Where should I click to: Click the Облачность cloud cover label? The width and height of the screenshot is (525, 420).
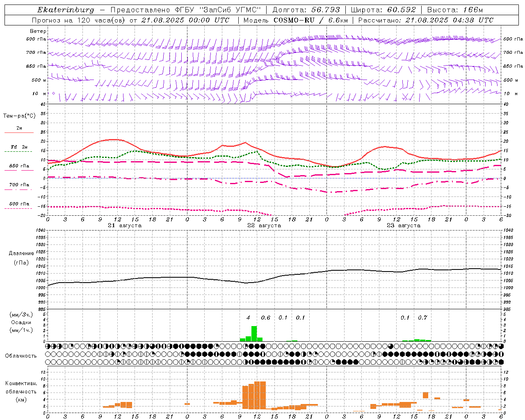tap(21, 356)
